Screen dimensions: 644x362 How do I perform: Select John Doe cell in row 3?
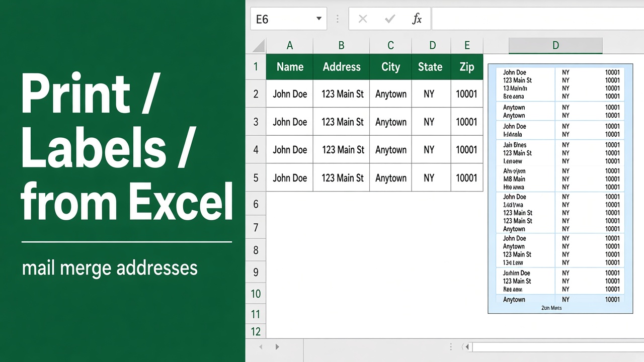point(290,122)
